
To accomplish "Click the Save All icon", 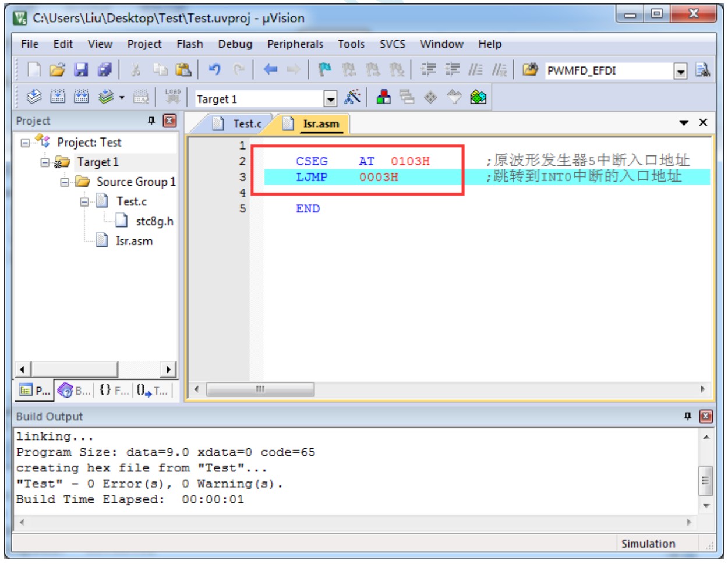I will click(104, 70).
